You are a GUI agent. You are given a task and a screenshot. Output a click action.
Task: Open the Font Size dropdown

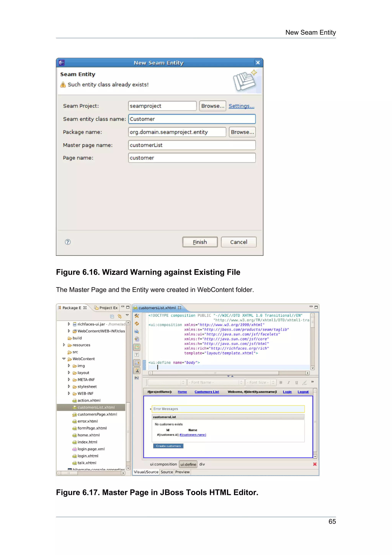click(261, 382)
